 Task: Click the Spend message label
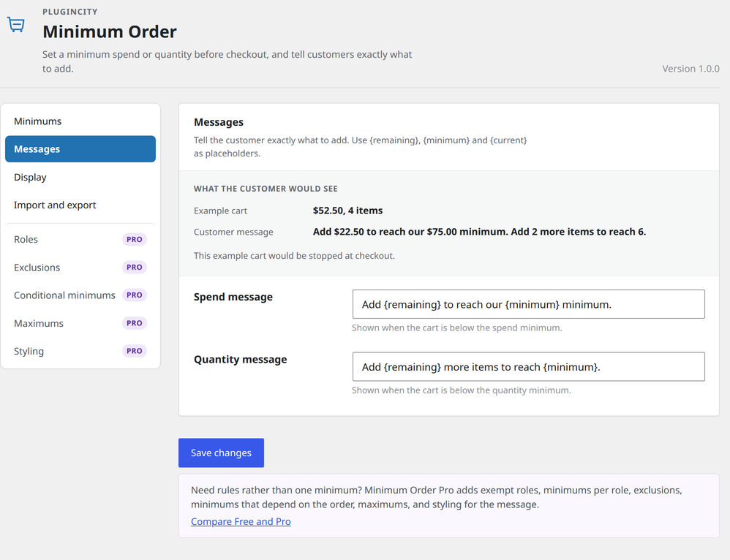click(x=233, y=297)
